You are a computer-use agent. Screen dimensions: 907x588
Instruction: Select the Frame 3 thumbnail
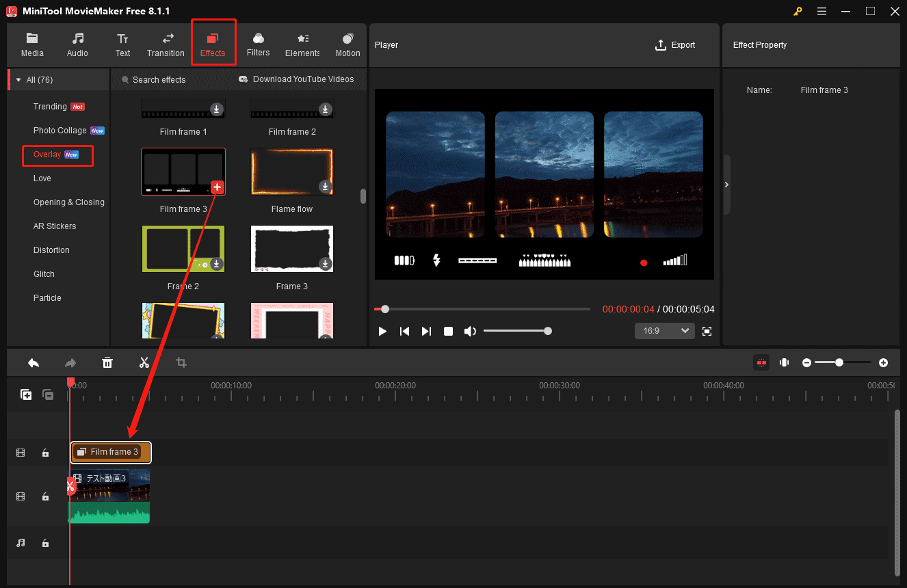click(x=292, y=249)
